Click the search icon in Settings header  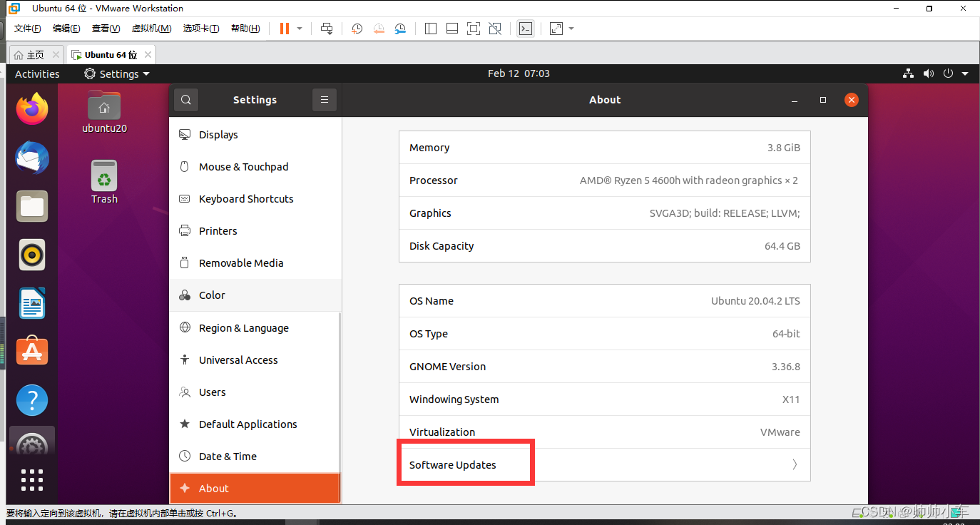[186, 100]
